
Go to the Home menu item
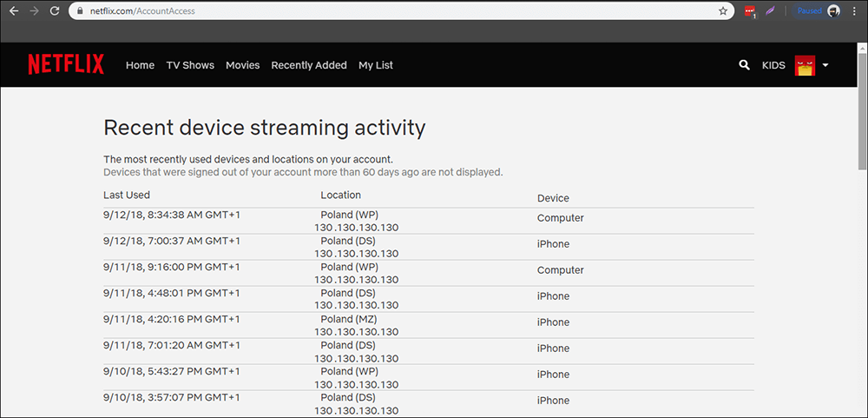pyautogui.click(x=140, y=65)
